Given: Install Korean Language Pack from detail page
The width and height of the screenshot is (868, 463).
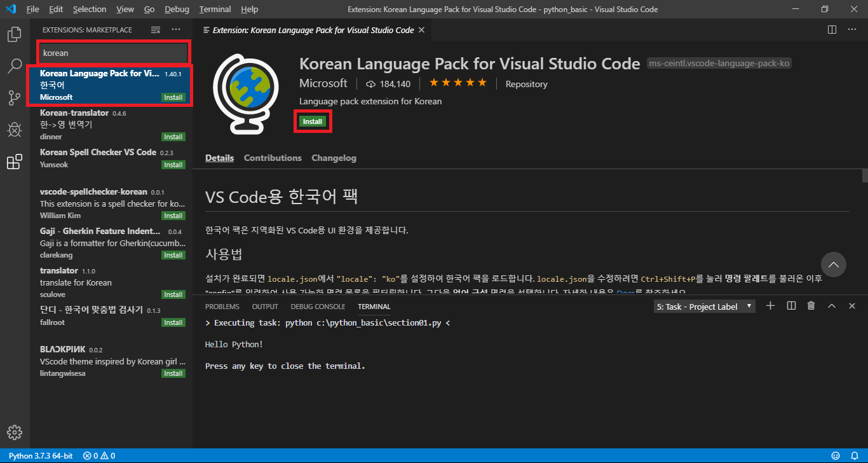Looking at the screenshot, I should [x=313, y=121].
